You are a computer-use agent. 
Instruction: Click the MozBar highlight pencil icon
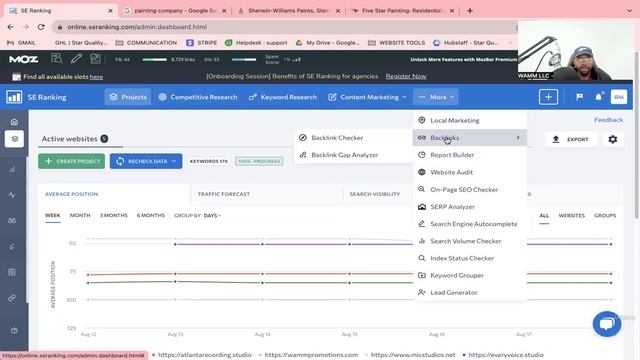pos(76,59)
